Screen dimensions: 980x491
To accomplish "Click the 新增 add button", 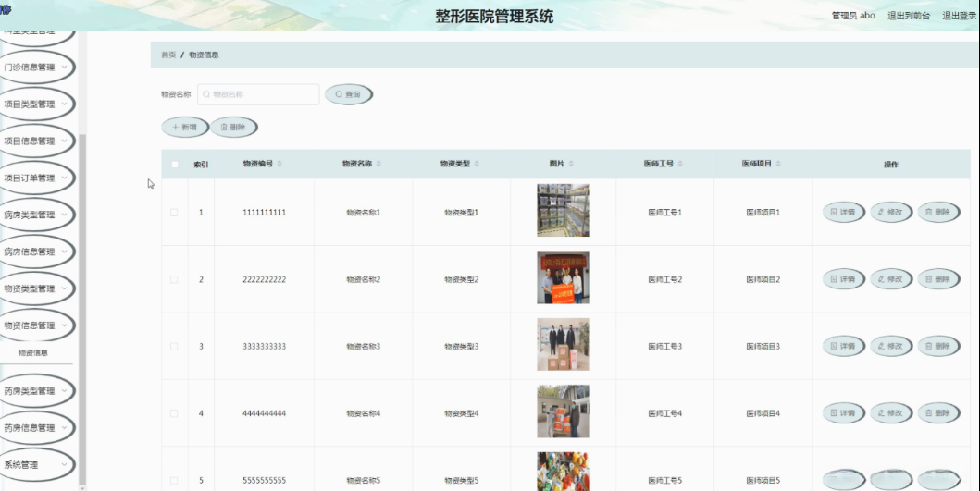I will point(185,127).
